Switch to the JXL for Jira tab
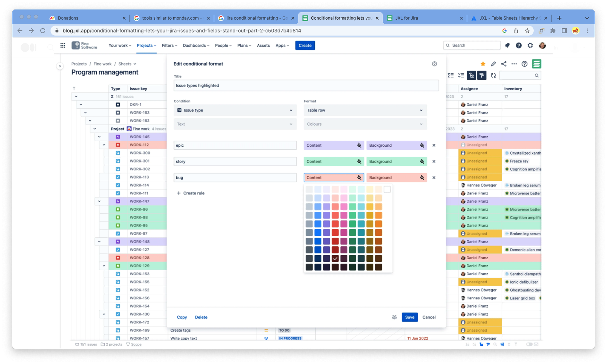Viewport: 607px width, 364px height. pyautogui.click(x=406, y=18)
